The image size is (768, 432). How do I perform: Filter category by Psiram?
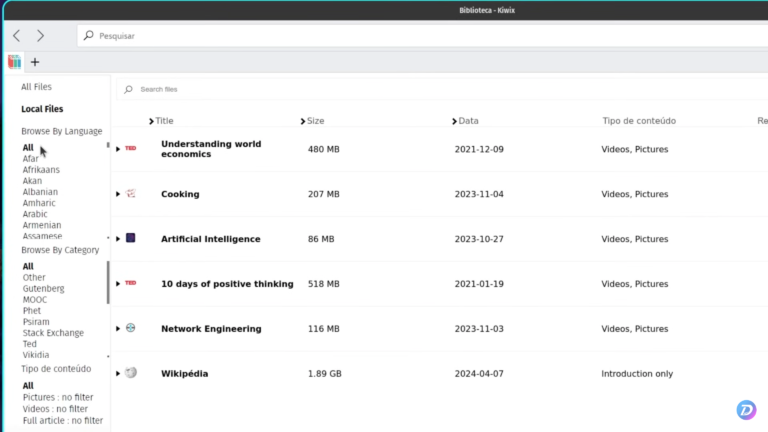coord(36,322)
